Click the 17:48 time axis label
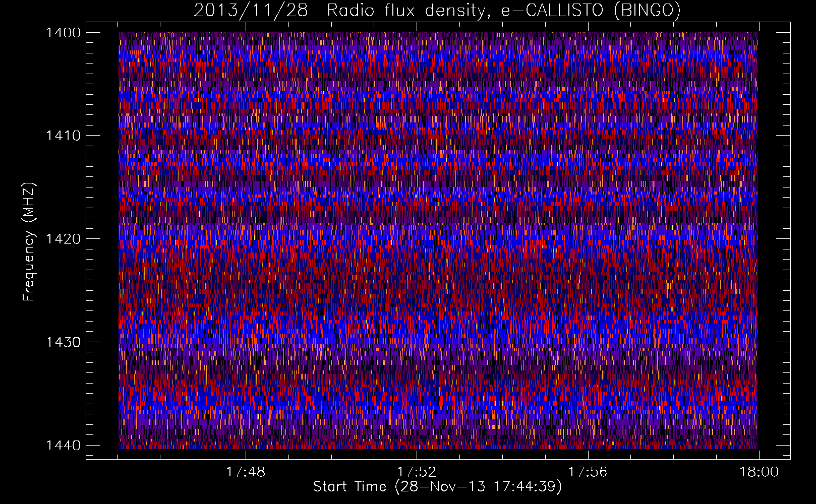Viewport: 816px width, 504px height. click(x=245, y=472)
